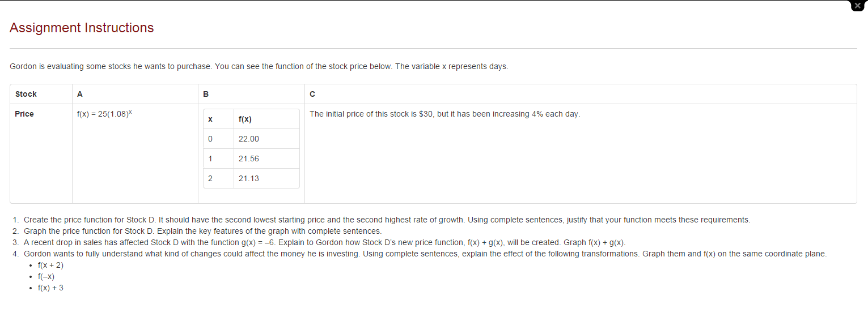Screen dimensions: 868x317
Task: Click instruction three about g(x) = –6
Action: coord(324,242)
